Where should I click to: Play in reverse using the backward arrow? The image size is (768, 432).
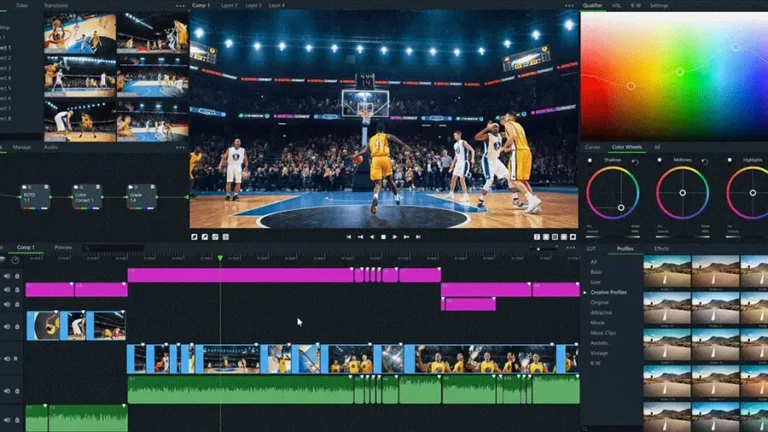(372, 237)
